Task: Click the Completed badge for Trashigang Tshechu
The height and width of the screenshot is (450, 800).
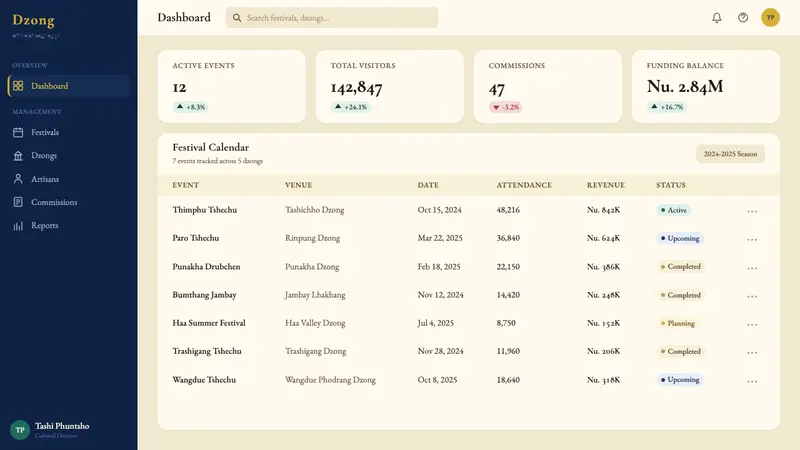Action: 681,352
